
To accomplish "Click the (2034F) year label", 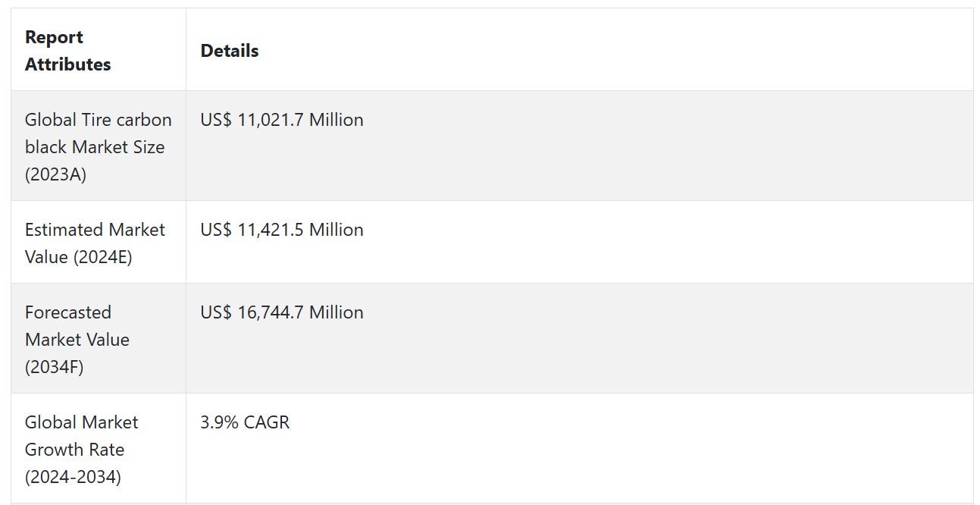I will tap(55, 367).
